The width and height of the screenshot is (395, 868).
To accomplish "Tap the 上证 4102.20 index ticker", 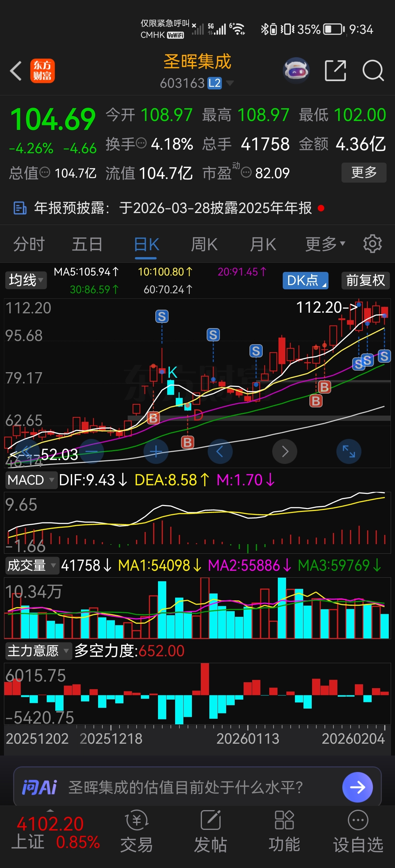I will click(56, 833).
